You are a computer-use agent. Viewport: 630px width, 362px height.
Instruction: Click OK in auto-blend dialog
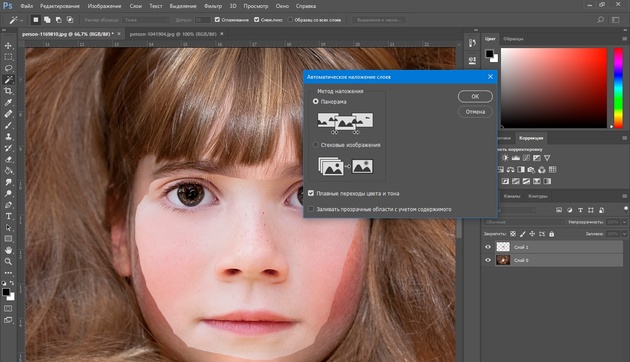tap(475, 96)
